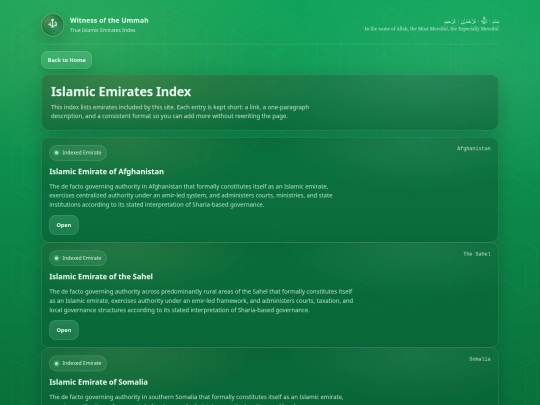This screenshot has height=405, width=540.
Task: Click the Islamic Emirate of the Sahel heading
Action: point(101,277)
